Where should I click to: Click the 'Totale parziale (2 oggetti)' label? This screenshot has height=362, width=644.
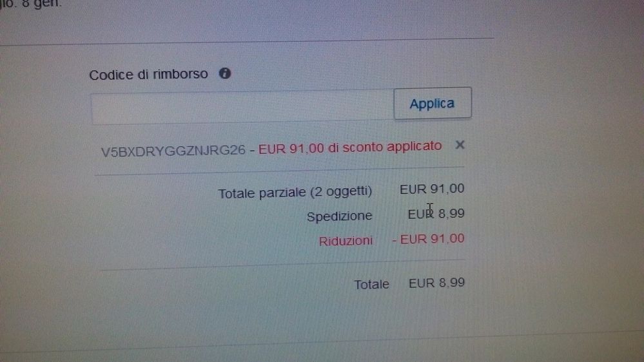[295, 192]
